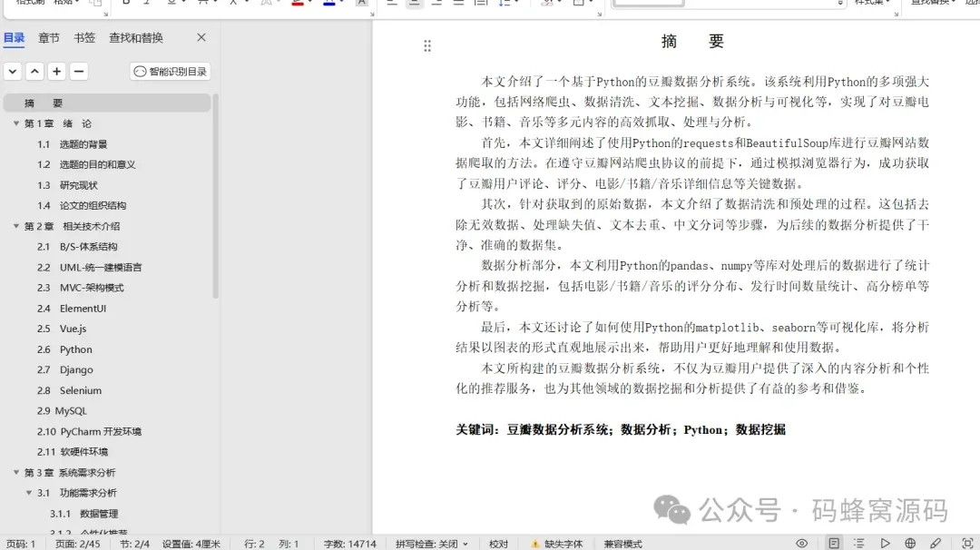
Task: Select 摘要 in the outline
Action: click(107, 103)
